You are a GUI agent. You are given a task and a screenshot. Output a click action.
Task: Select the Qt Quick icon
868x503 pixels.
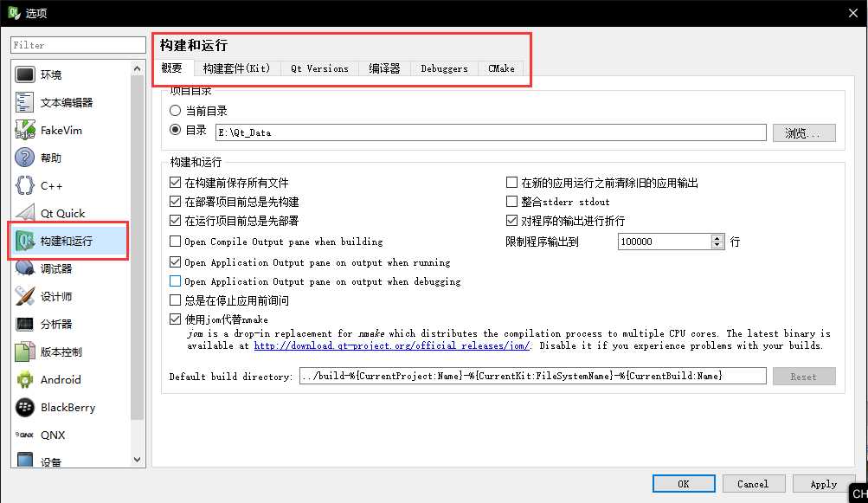(25, 213)
